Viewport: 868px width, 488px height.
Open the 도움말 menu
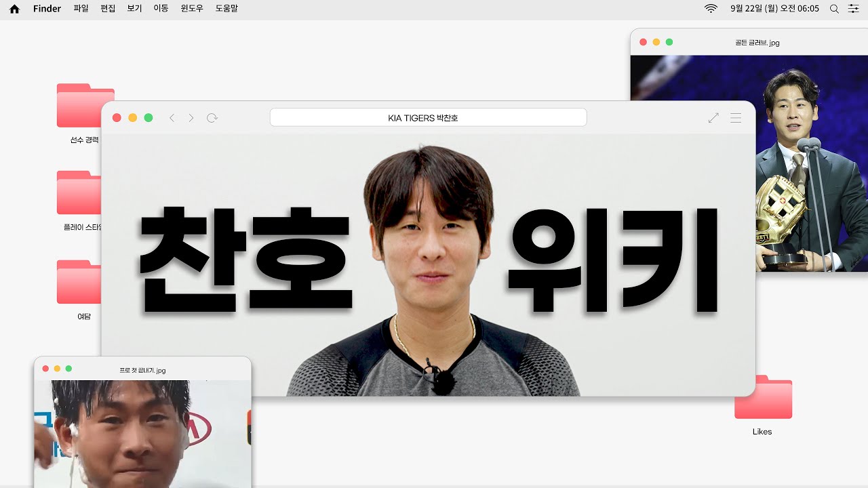click(x=226, y=9)
